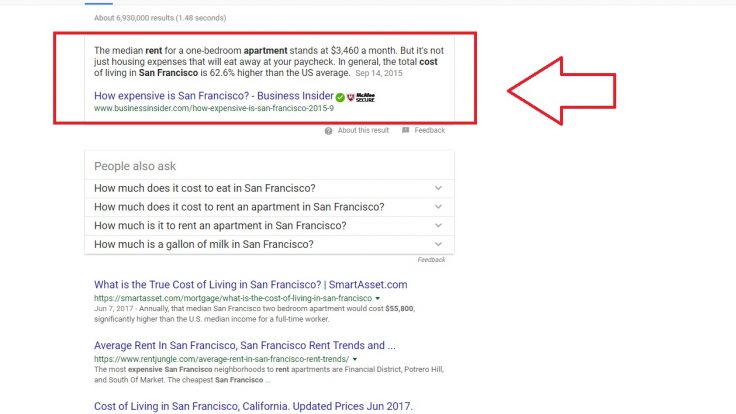Image resolution: width=736 pixels, height=414 pixels.
Task: Click chevron beside 'How much is it to rent'
Action: click(x=438, y=226)
